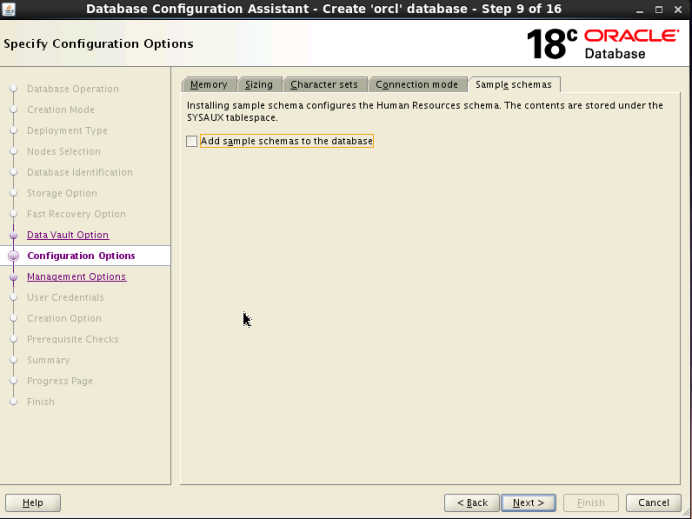Click Nodes Selection step label
Image resolution: width=692 pixels, height=519 pixels.
pyautogui.click(x=64, y=151)
